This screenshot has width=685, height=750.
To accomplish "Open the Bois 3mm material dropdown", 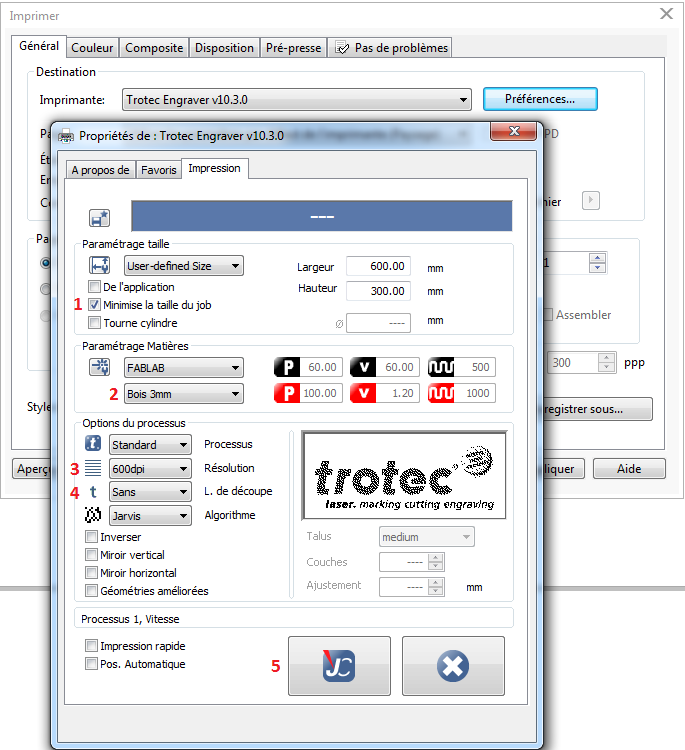I will click(x=183, y=394).
